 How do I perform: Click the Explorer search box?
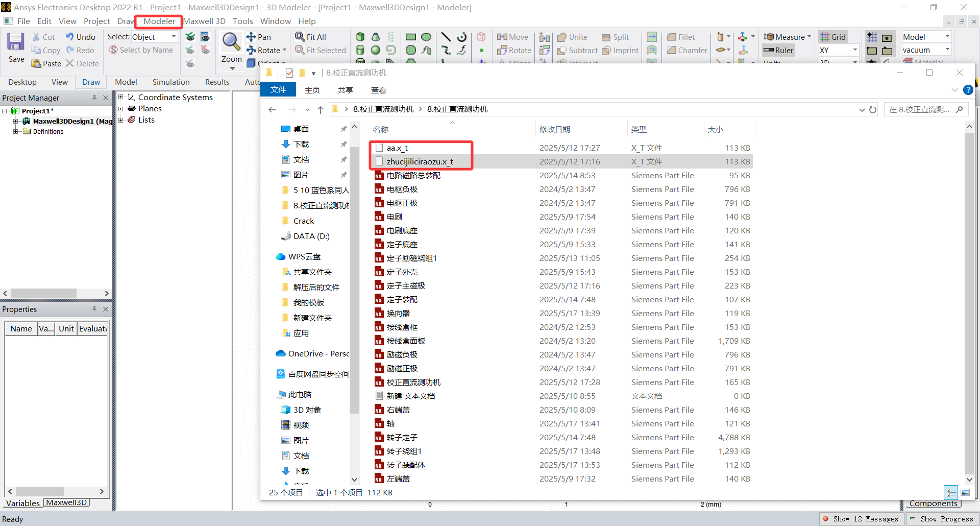tap(925, 109)
